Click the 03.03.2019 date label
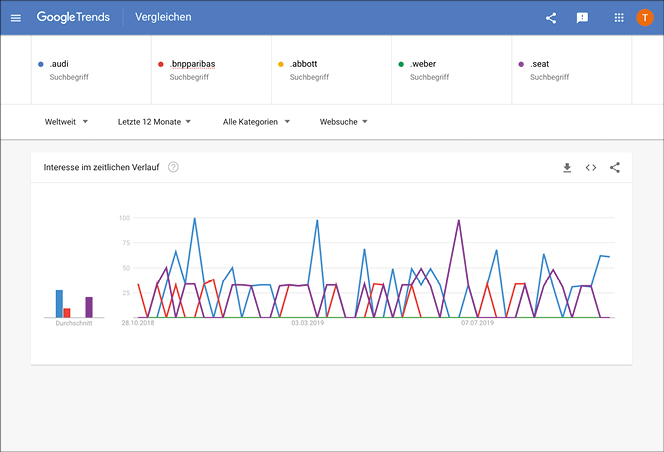This screenshot has width=664, height=452. click(307, 323)
